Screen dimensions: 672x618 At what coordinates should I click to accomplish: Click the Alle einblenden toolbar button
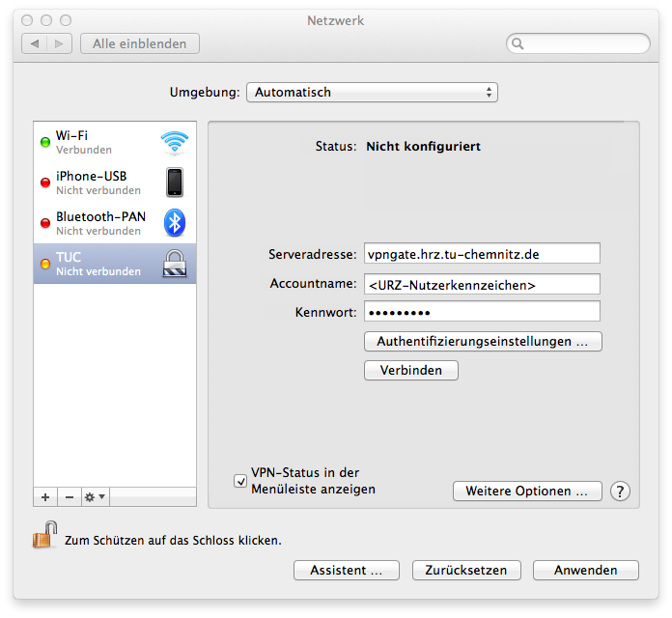(140, 43)
